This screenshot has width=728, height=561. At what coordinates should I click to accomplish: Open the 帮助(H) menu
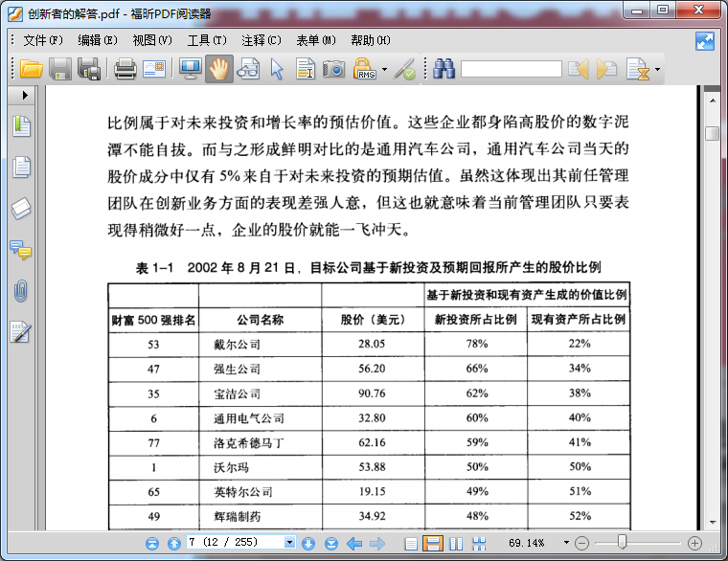click(371, 41)
